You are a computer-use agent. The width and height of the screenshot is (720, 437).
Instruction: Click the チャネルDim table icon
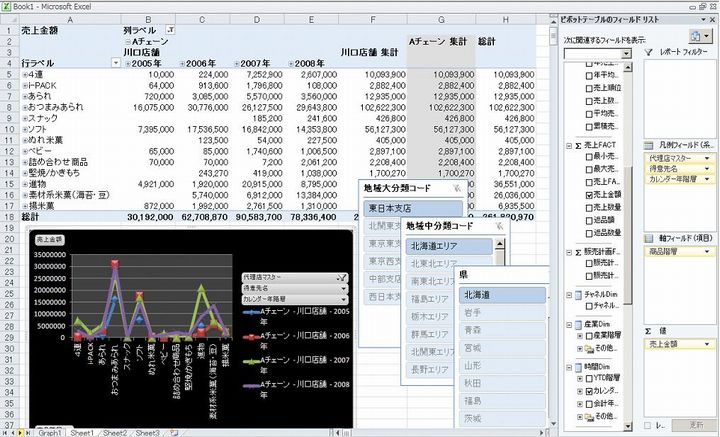pyautogui.click(x=579, y=295)
